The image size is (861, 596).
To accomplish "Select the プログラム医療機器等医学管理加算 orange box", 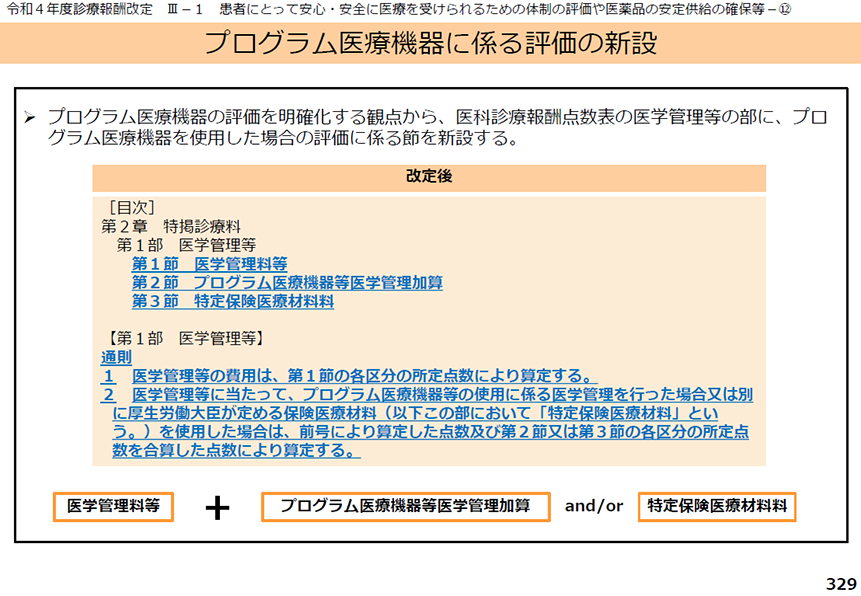I will [x=405, y=506].
